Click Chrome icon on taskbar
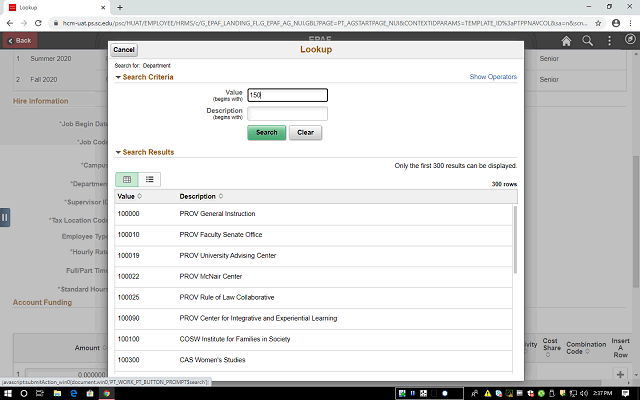Image resolution: width=640 pixels, height=400 pixels. [107, 393]
